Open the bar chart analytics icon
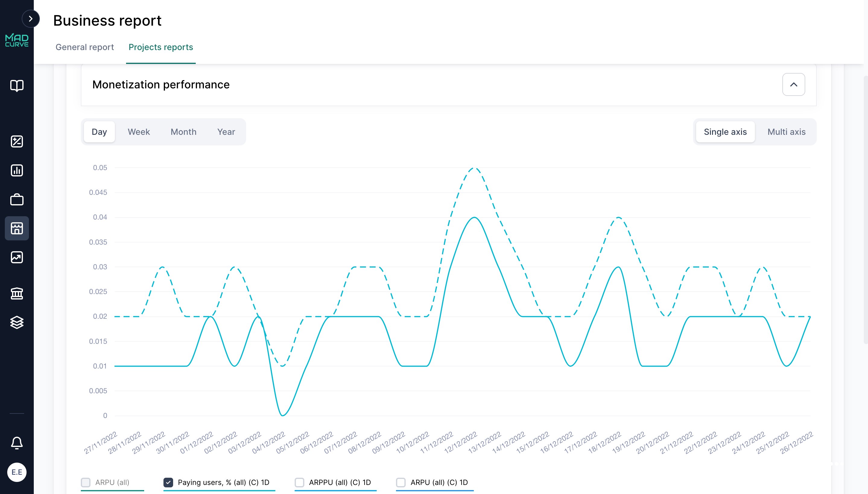Screen dimensions: 868x494 (x=17, y=171)
